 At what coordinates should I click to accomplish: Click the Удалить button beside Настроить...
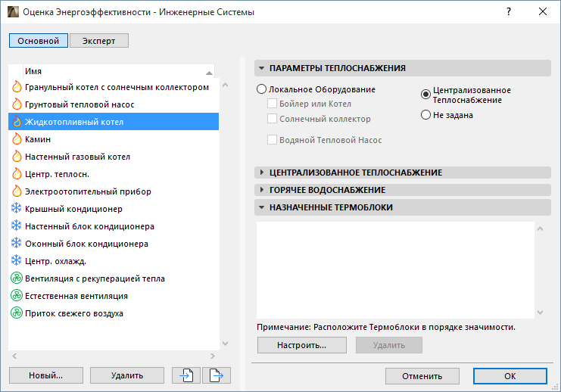[x=389, y=345]
